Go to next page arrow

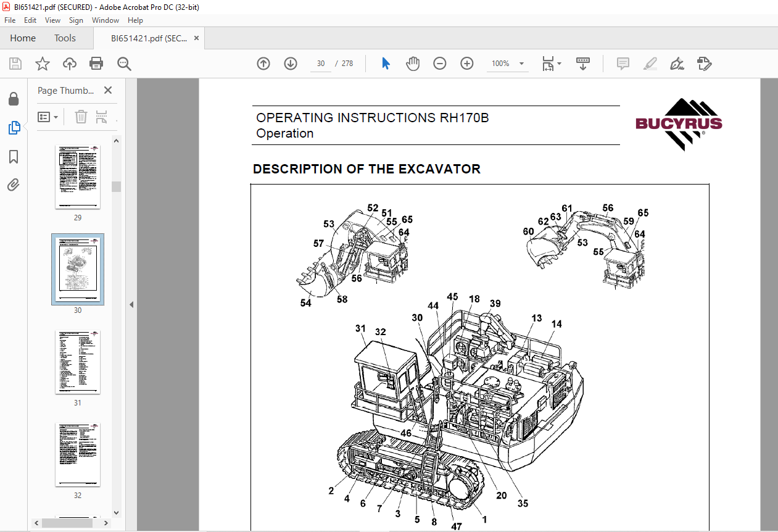coord(291,64)
